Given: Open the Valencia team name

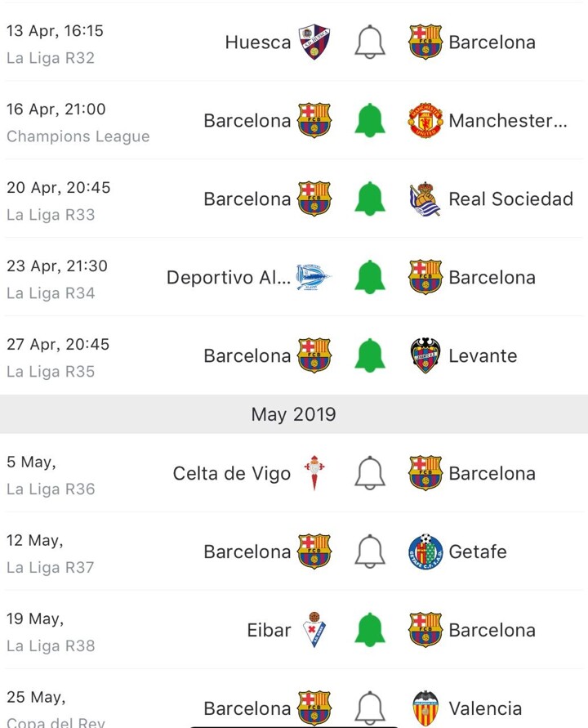Looking at the screenshot, I should click(x=484, y=708).
